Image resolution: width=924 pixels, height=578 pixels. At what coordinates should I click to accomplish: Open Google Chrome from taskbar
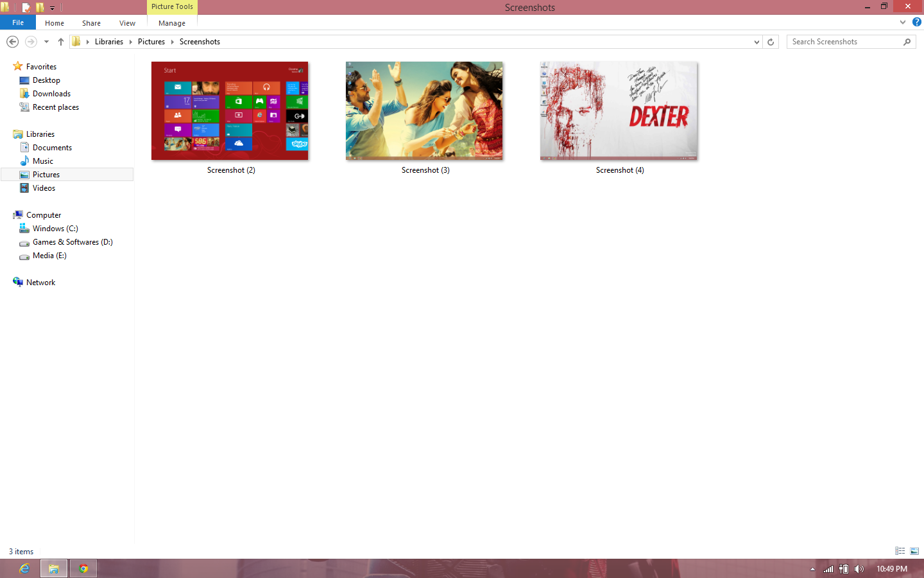[x=83, y=568]
